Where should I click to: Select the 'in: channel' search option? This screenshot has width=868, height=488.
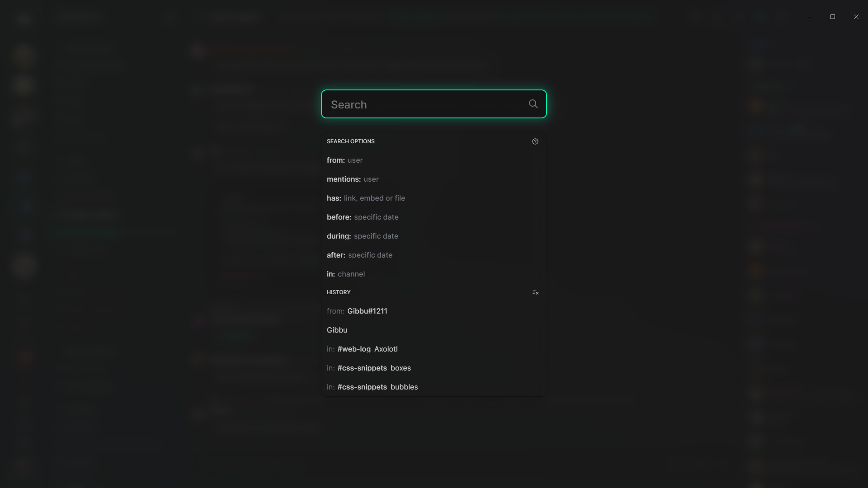pyautogui.click(x=346, y=274)
